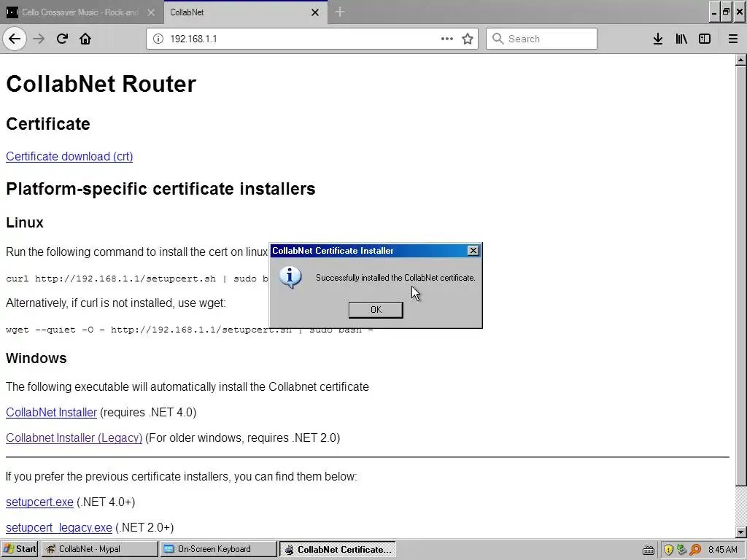Go back to the previous page
The width and height of the screenshot is (747, 560).
(15, 39)
